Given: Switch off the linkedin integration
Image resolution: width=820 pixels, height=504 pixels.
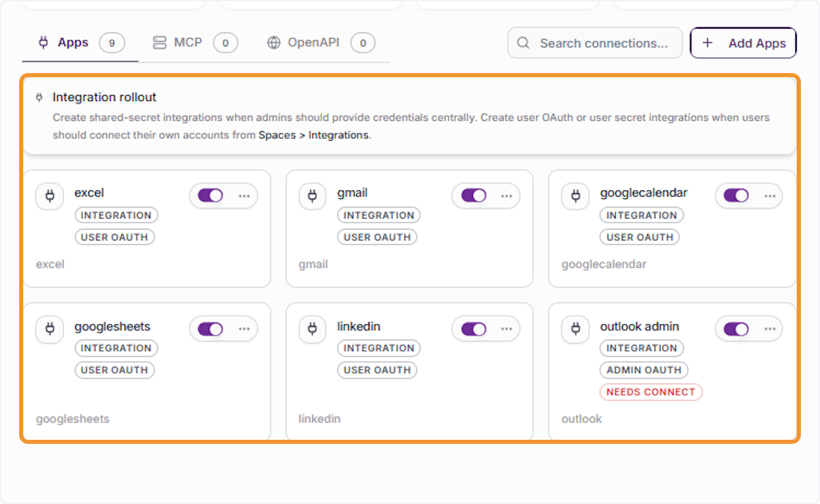Looking at the screenshot, I should 474,329.
